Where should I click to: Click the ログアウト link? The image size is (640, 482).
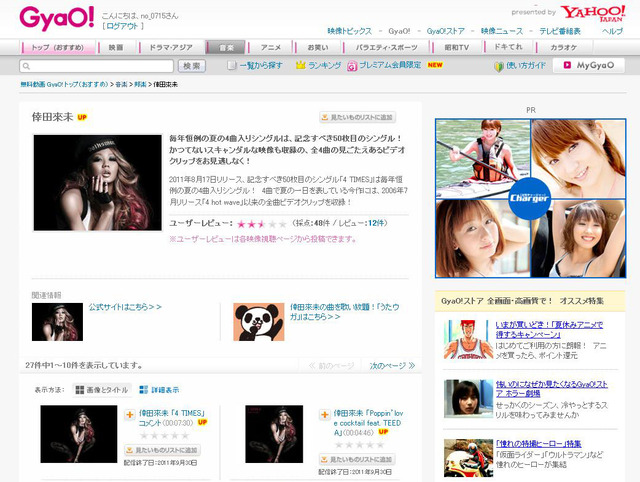point(122,27)
